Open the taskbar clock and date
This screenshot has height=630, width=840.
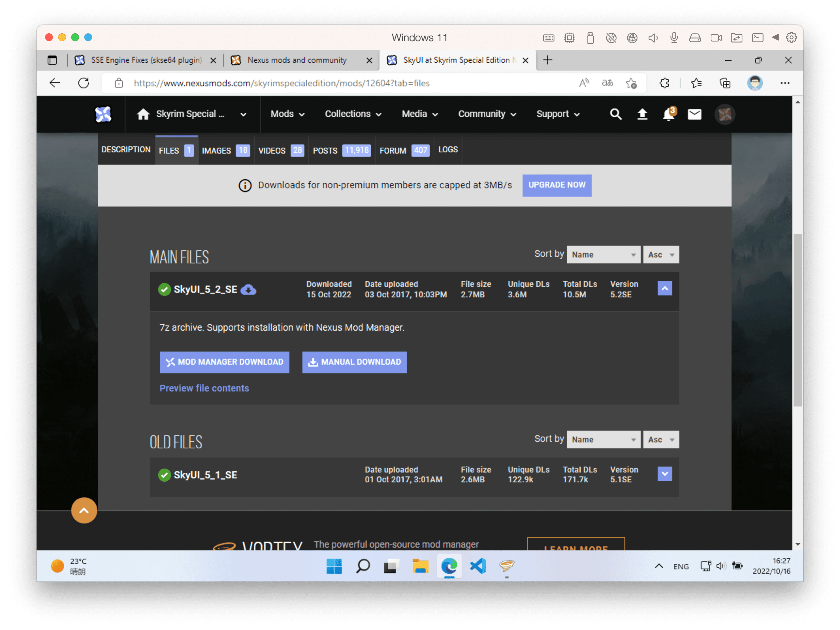coord(771,566)
